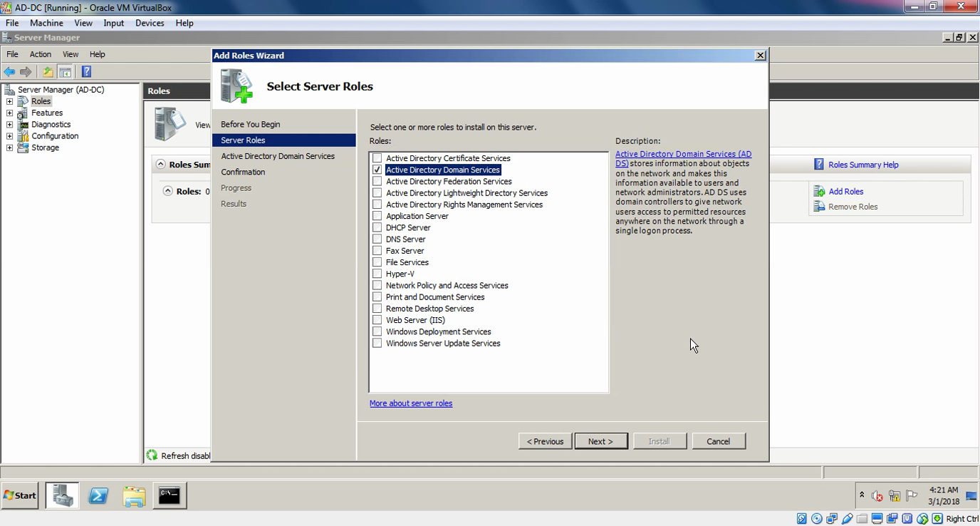980x526 pixels.
Task: Click the Start button
Action: tap(20, 495)
